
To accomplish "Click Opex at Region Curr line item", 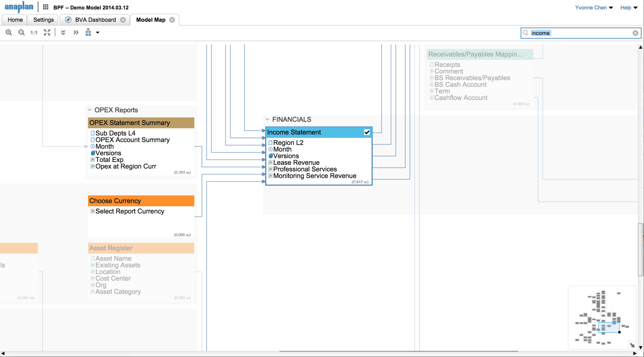I will pyautogui.click(x=126, y=167).
